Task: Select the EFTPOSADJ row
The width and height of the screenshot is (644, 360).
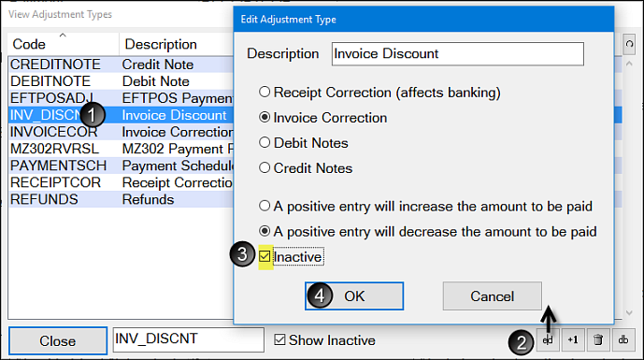Action: [121, 98]
